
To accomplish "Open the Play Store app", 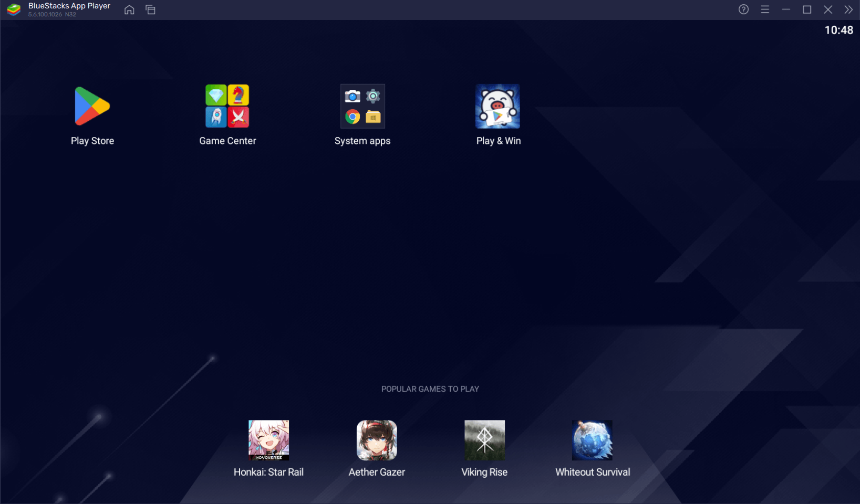I will pos(92,107).
